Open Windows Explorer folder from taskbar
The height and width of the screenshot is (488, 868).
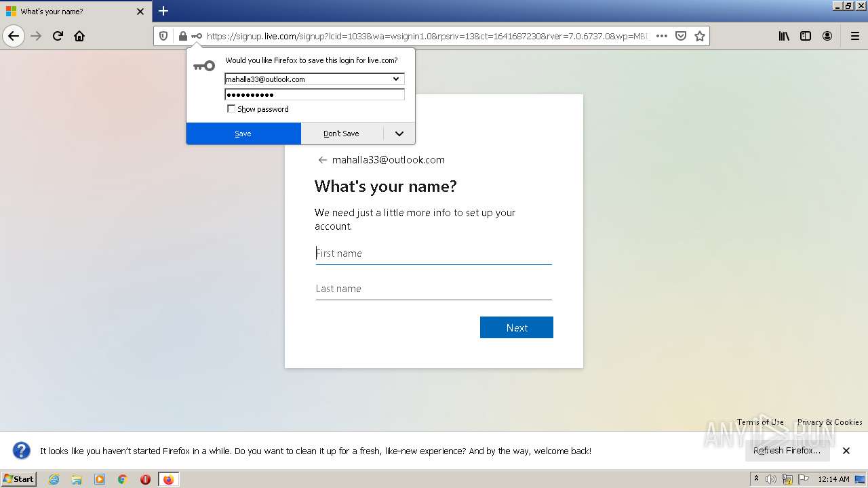[x=77, y=479]
